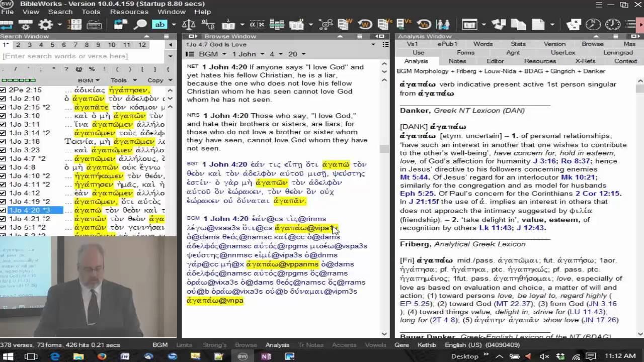
Task: Uncheck the 1Jo 4:20 *3 result checkbox
Action: coord(3,210)
